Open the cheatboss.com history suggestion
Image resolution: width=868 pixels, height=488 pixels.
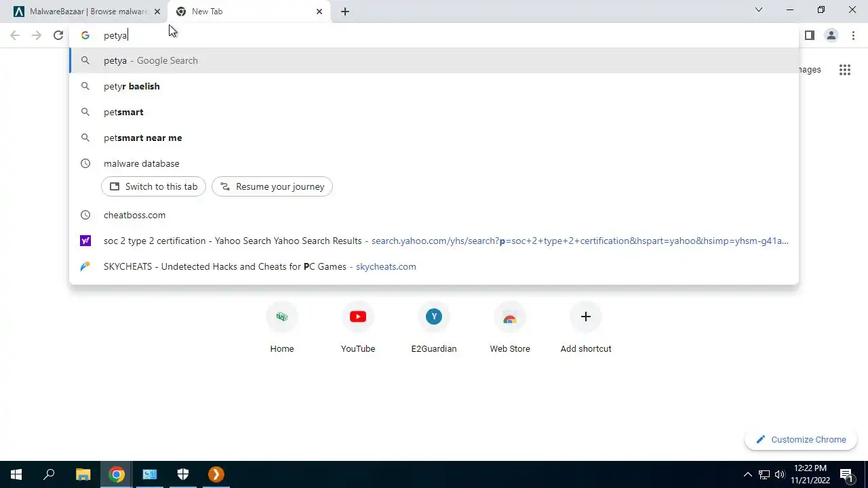[434, 215]
